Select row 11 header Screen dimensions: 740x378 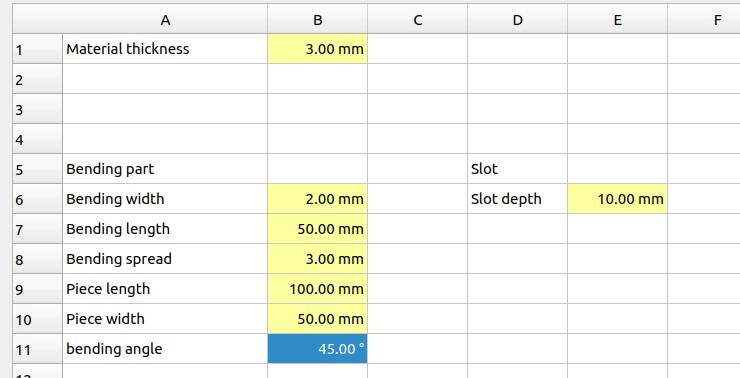click(x=37, y=349)
